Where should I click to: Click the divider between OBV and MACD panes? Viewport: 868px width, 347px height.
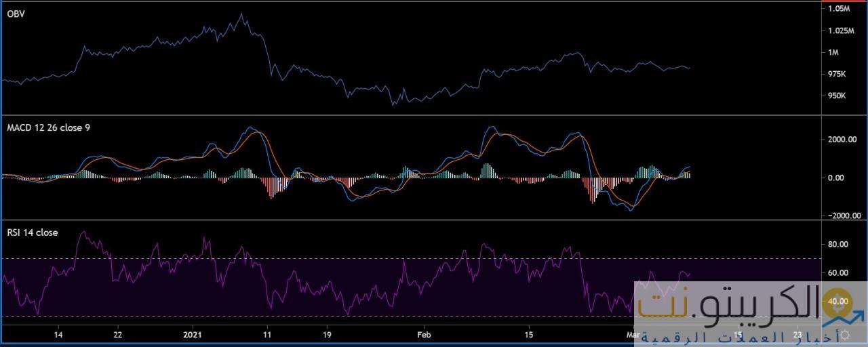point(407,115)
